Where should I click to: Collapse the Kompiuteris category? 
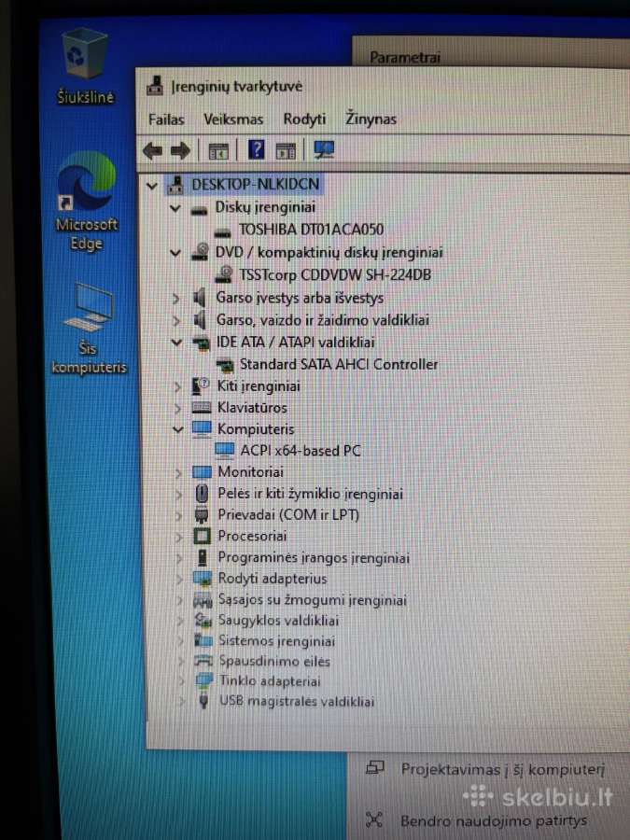pyautogui.click(x=178, y=429)
